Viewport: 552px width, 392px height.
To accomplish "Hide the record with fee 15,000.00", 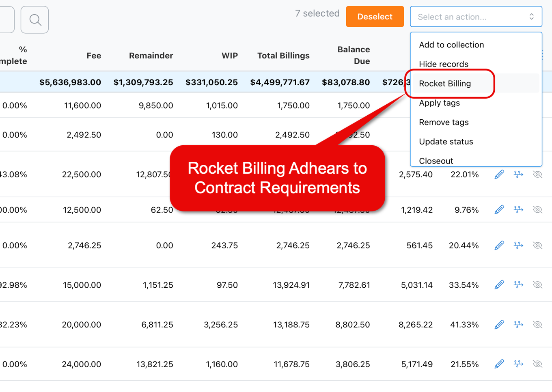I will coord(538,285).
